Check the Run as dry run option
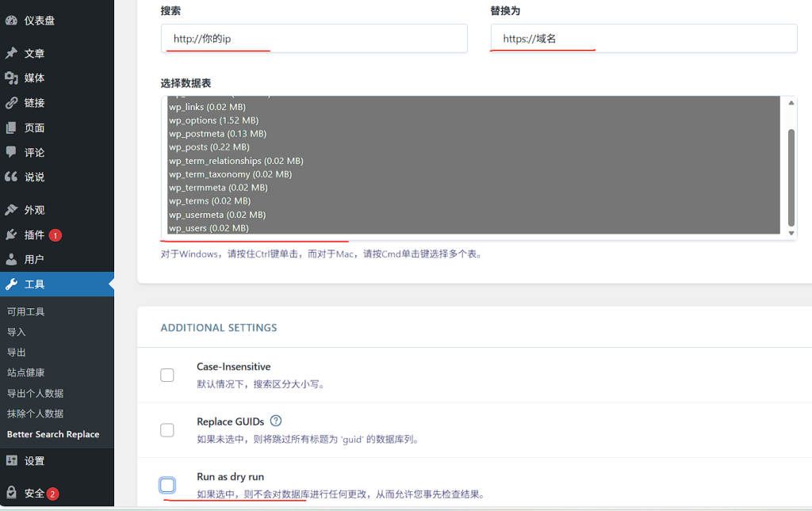 (x=167, y=485)
